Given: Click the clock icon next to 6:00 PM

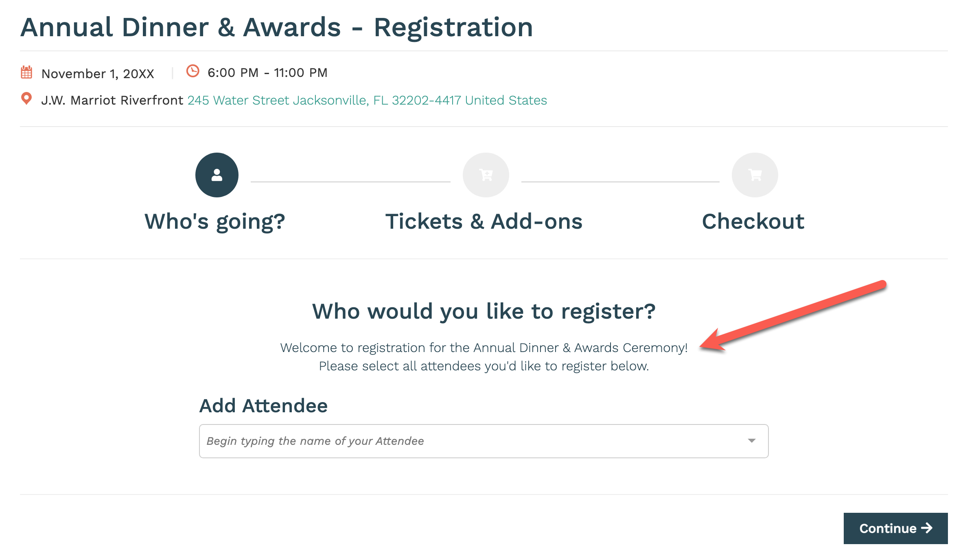Looking at the screenshot, I should click(193, 71).
